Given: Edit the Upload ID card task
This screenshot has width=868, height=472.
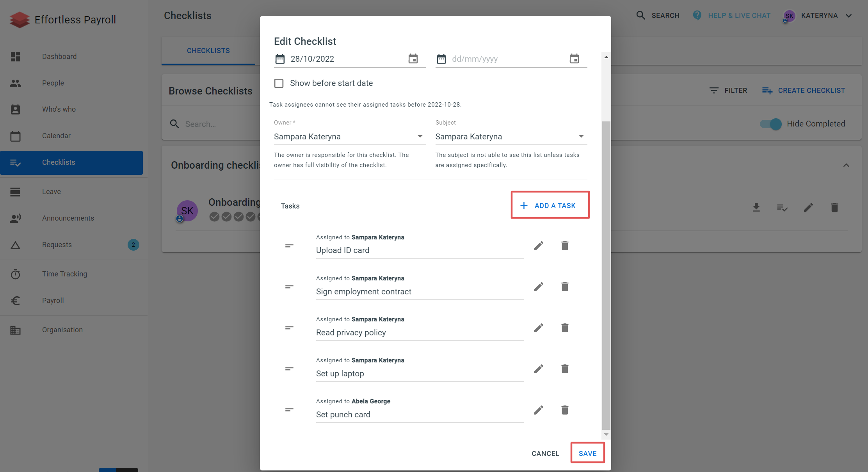Looking at the screenshot, I should [x=539, y=246].
